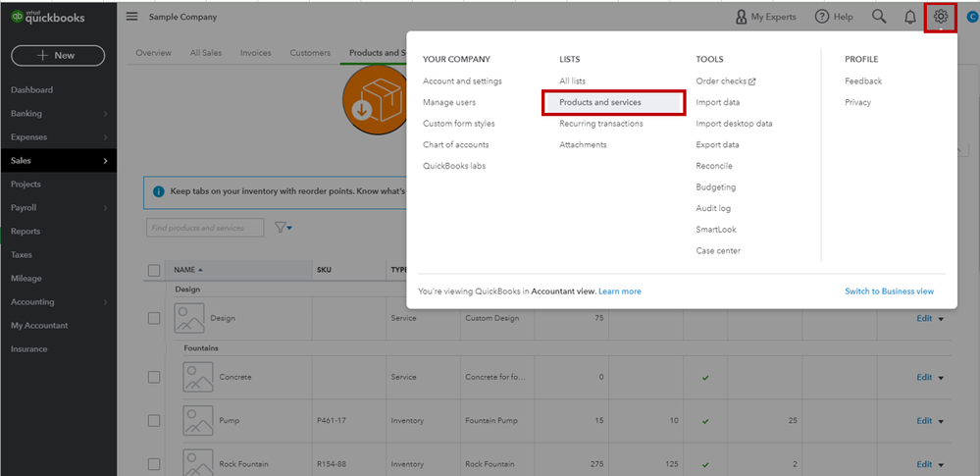Switch to the Customers tab
Screen dimensions: 980x476
point(310,53)
